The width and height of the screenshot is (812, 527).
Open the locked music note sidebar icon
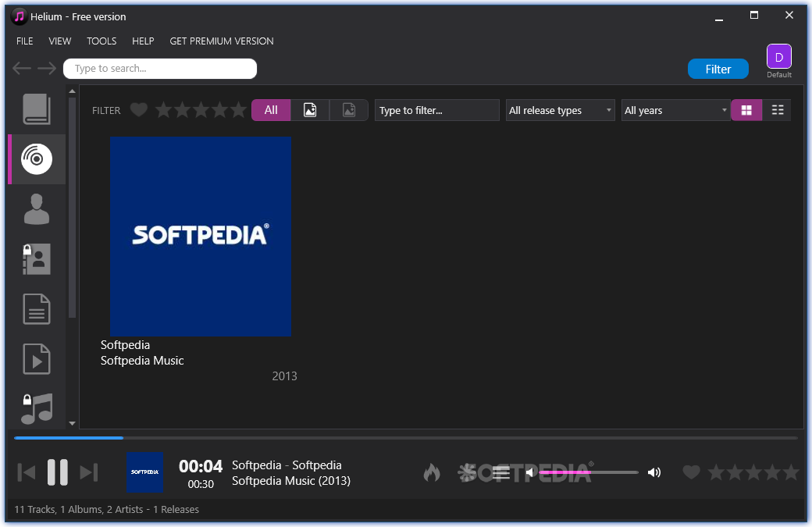37,408
